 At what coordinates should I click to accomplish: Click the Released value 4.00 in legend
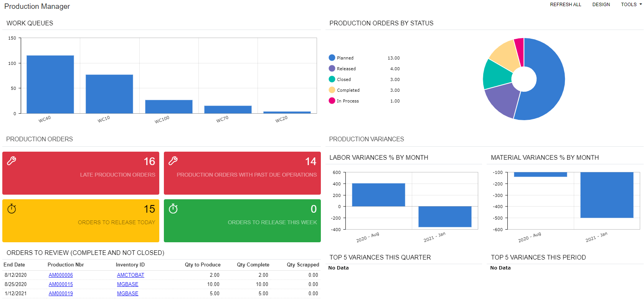395,69
